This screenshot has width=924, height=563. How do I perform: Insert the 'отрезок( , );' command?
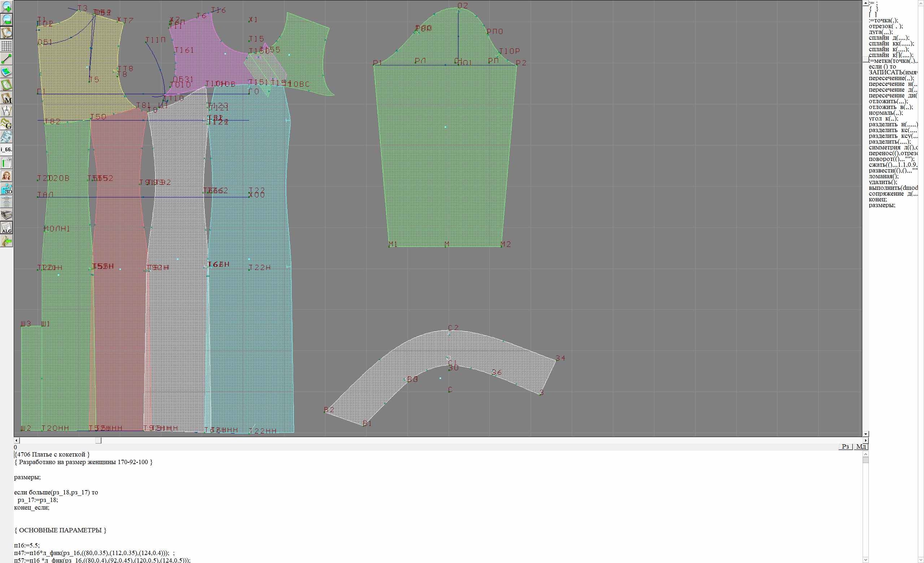(x=885, y=26)
